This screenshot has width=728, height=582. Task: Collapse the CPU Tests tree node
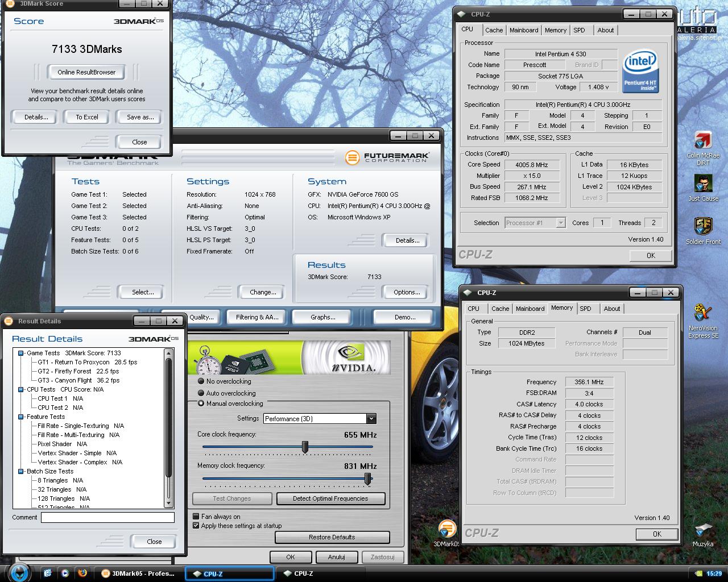click(x=21, y=389)
